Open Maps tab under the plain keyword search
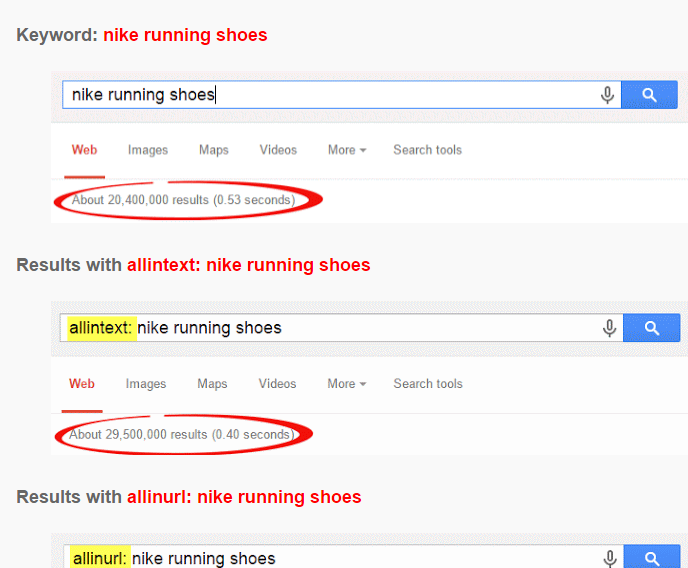The image size is (688, 568). click(214, 150)
